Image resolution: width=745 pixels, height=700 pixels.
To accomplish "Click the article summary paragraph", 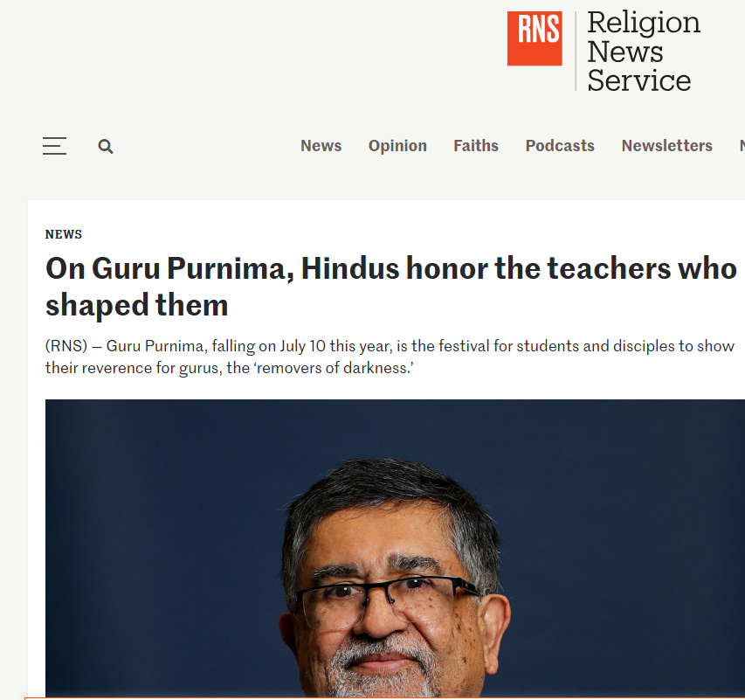I will click(390, 357).
